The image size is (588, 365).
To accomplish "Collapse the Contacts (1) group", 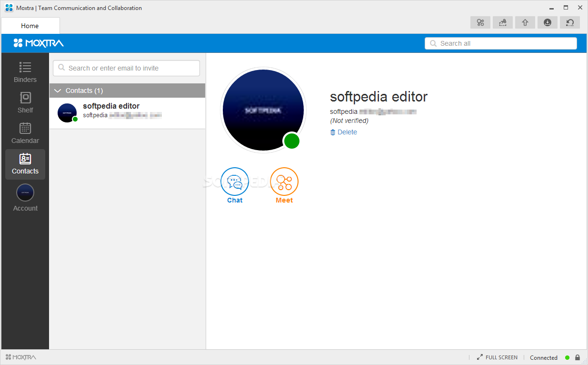I will coord(128,91).
